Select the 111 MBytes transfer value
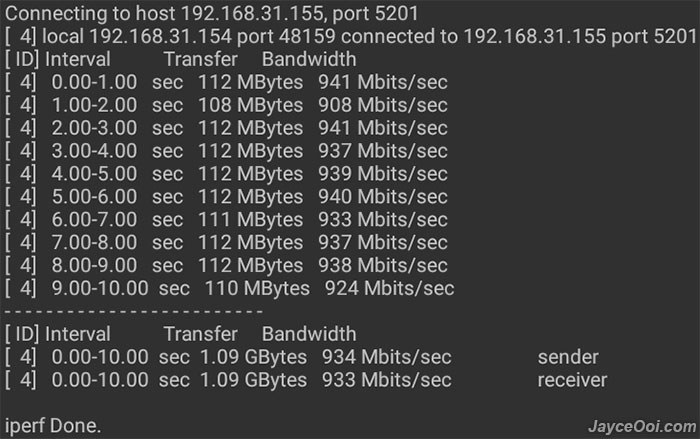700x439 pixels. [x=250, y=220]
